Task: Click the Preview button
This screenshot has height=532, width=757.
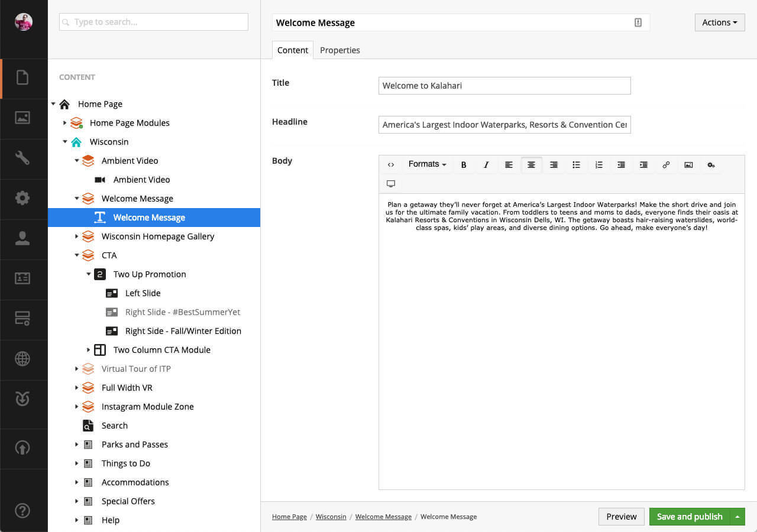Action: [x=622, y=517]
